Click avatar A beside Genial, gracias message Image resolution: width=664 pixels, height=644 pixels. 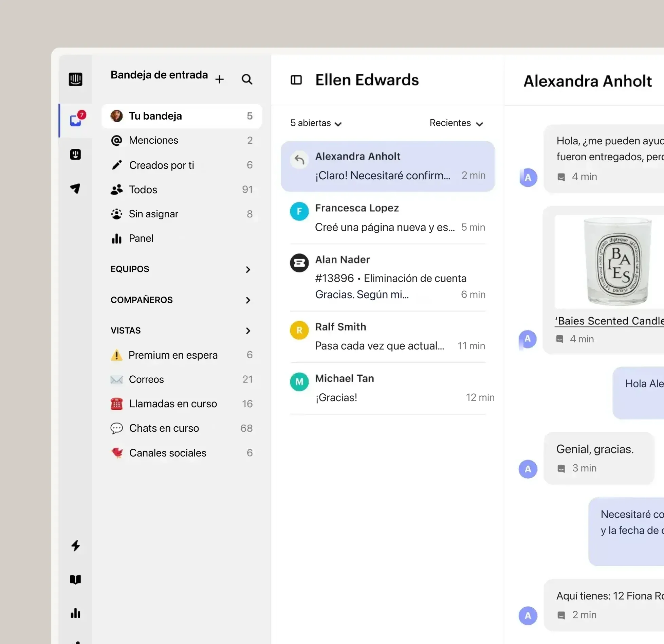(528, 469)
